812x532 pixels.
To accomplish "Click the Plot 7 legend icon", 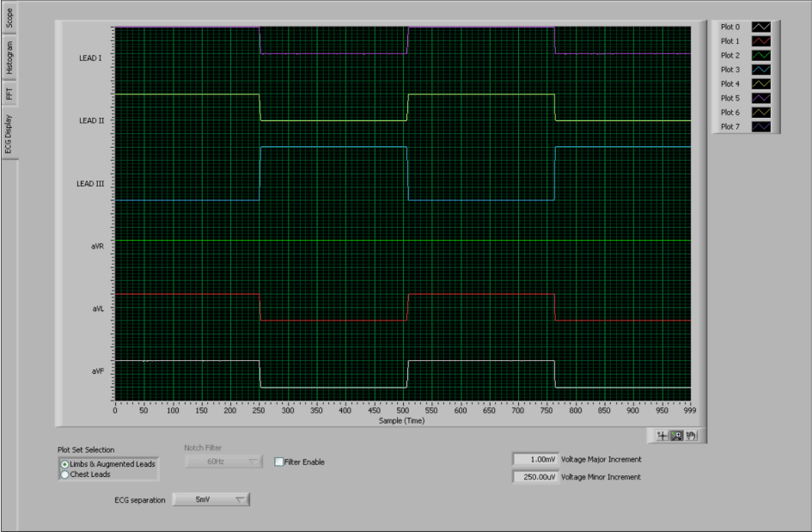I will 760,125.
